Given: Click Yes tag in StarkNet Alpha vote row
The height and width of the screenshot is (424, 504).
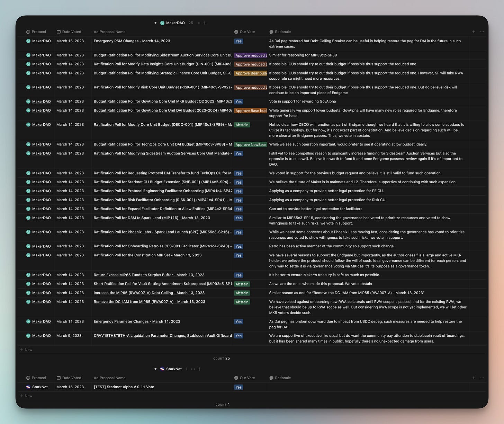Looking at the screenshot, I should click(238, 387).
